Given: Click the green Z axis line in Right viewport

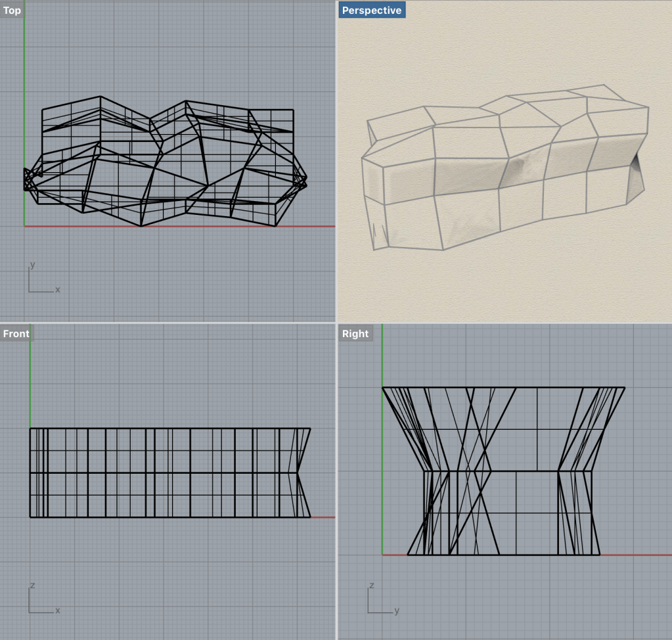Looking at the screenshot, I should click(x=382, y=355).
